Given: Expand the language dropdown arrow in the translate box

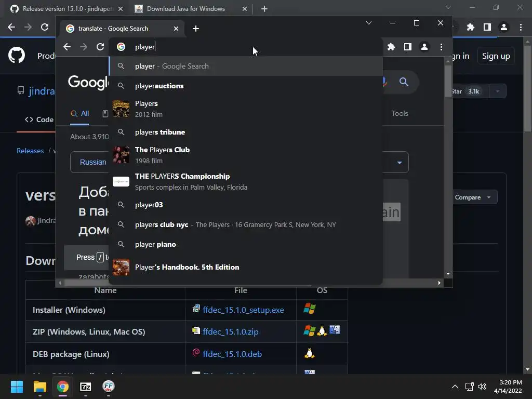Looking at the screenshot, I should [x=400, y=163].
